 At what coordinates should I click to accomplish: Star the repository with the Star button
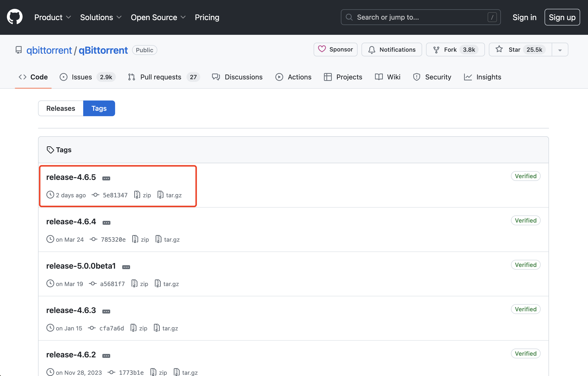point(520,50)
